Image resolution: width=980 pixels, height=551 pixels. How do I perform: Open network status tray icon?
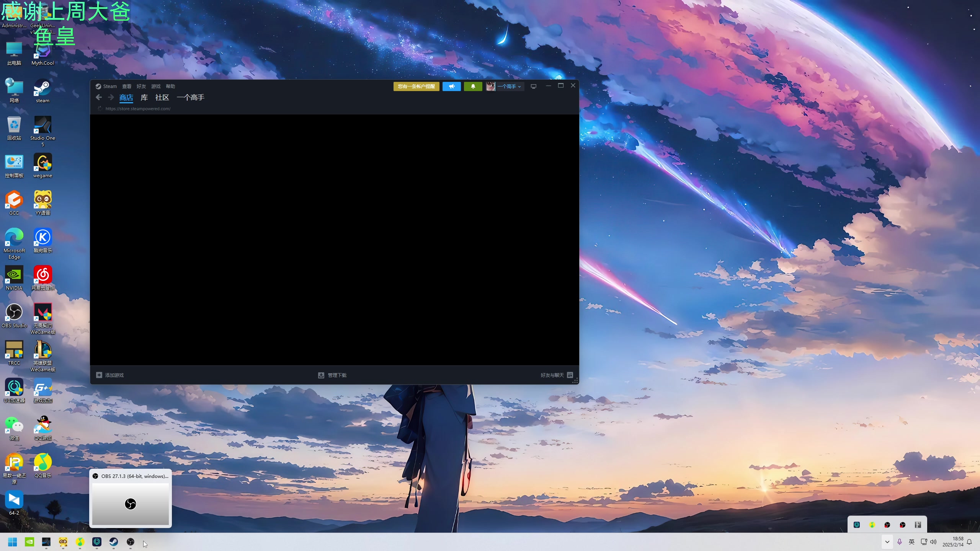pos(924,542)
